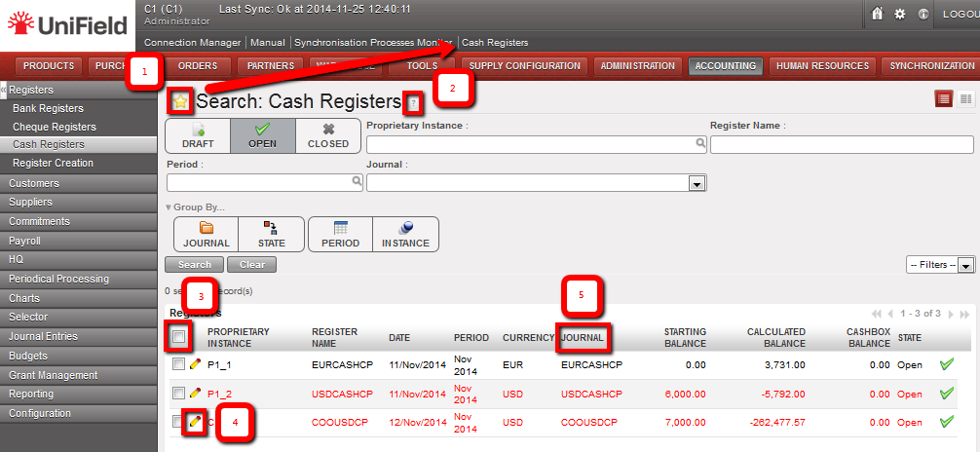This screenshot has width=980, height=452.
Task: Open the Human Resources menu
Action: 822,66
